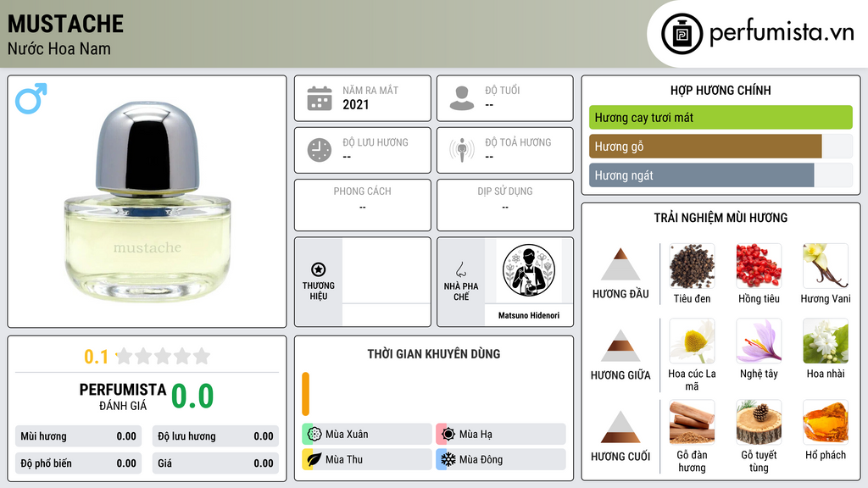Click the person icon beside Độ tuổi
This screenshot has height=488, width=868.
point(462,98)
